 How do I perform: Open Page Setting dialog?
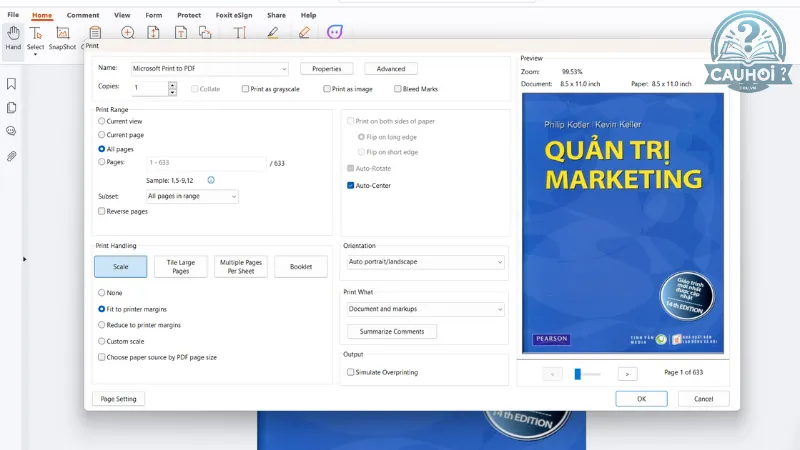tap(118, 399)
